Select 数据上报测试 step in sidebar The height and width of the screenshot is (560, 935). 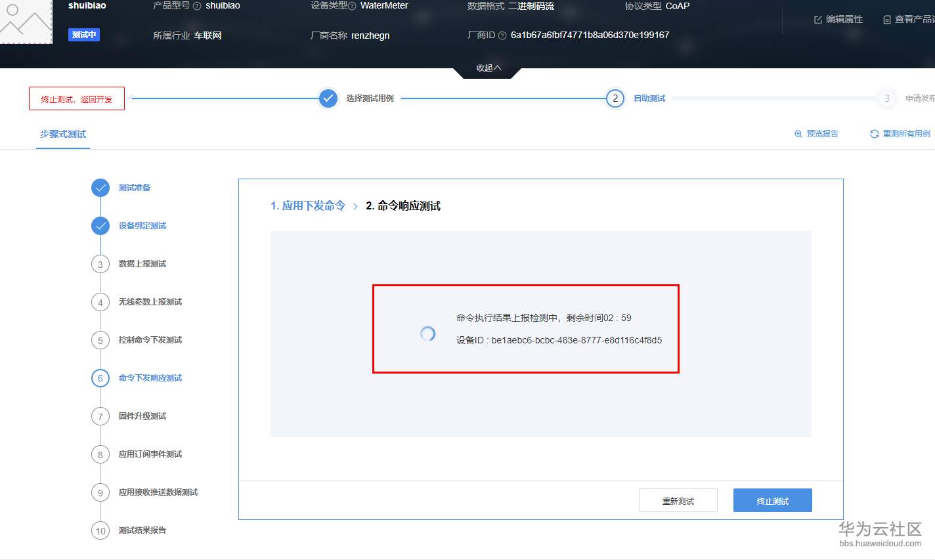[142, 264]
